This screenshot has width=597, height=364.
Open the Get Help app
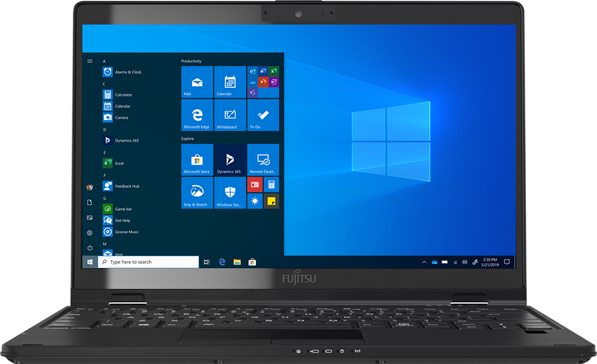(x=116, y=220)
